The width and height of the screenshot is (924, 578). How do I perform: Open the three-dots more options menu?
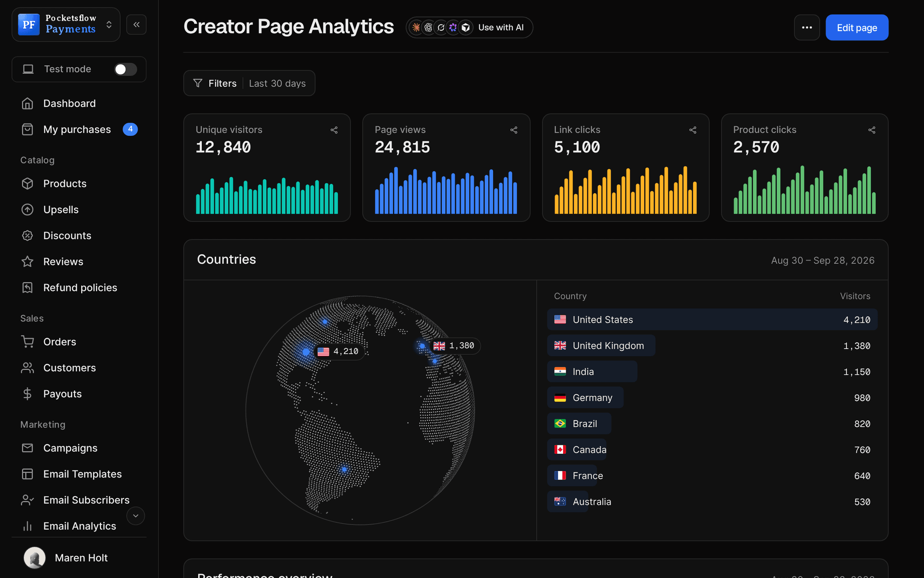tap(807, 28)
